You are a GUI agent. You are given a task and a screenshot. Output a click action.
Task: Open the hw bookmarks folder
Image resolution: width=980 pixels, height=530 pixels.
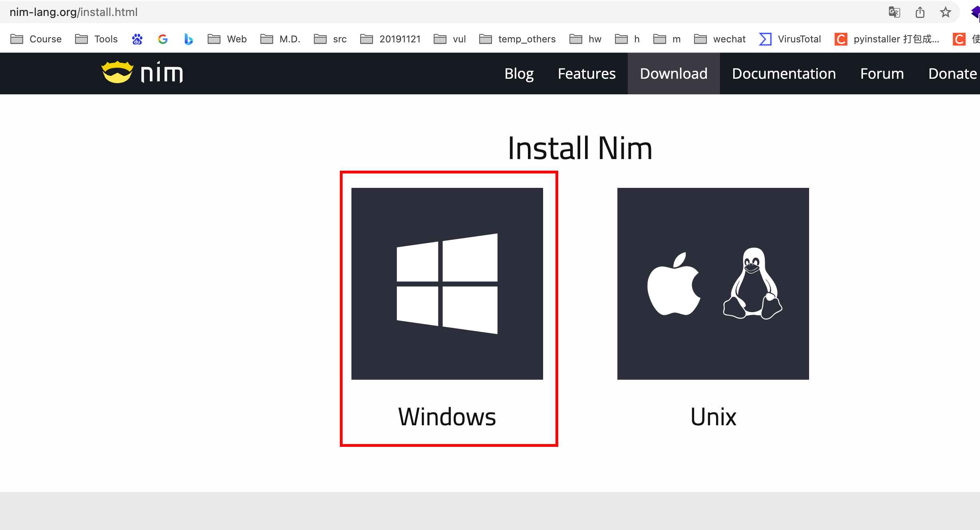585,39
